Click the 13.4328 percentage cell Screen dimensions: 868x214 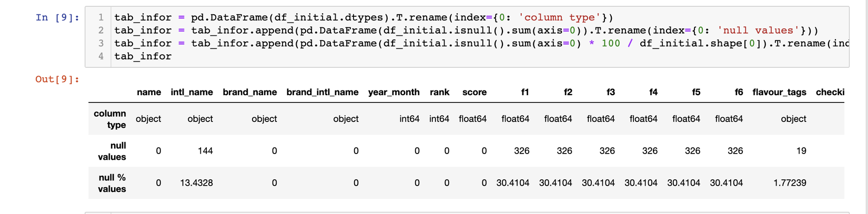tap(196, 183)
